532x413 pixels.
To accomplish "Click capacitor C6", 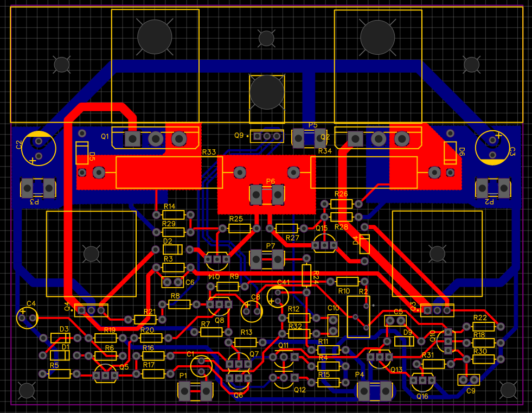I will coord(172,282).
